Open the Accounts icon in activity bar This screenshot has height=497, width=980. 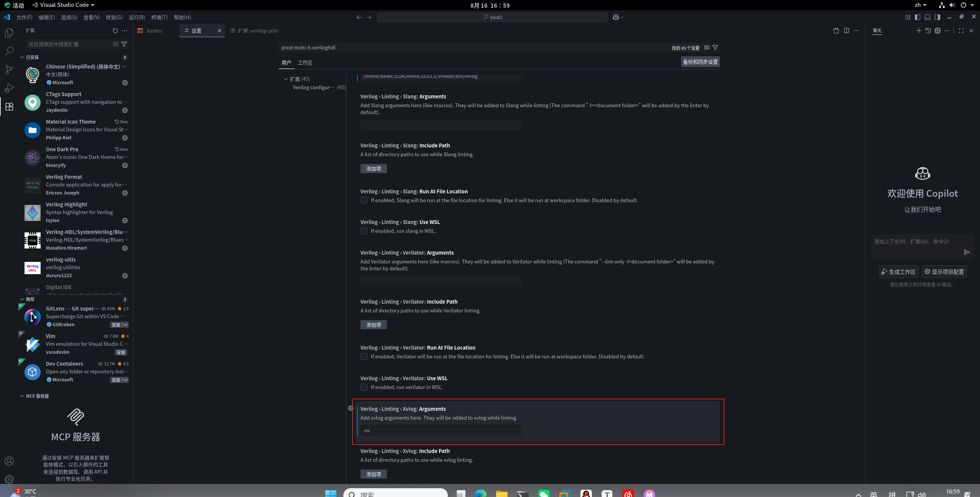point(9,461)
